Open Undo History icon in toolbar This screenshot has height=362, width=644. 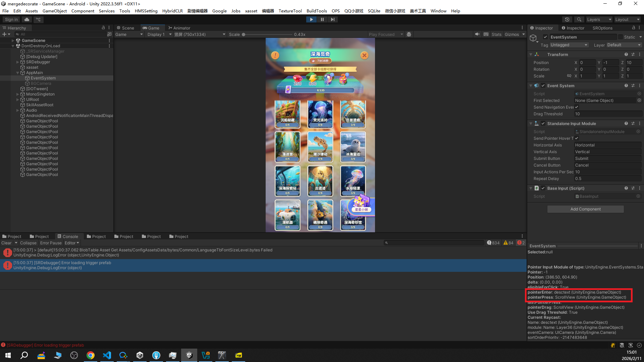click(x=567, y=19)
